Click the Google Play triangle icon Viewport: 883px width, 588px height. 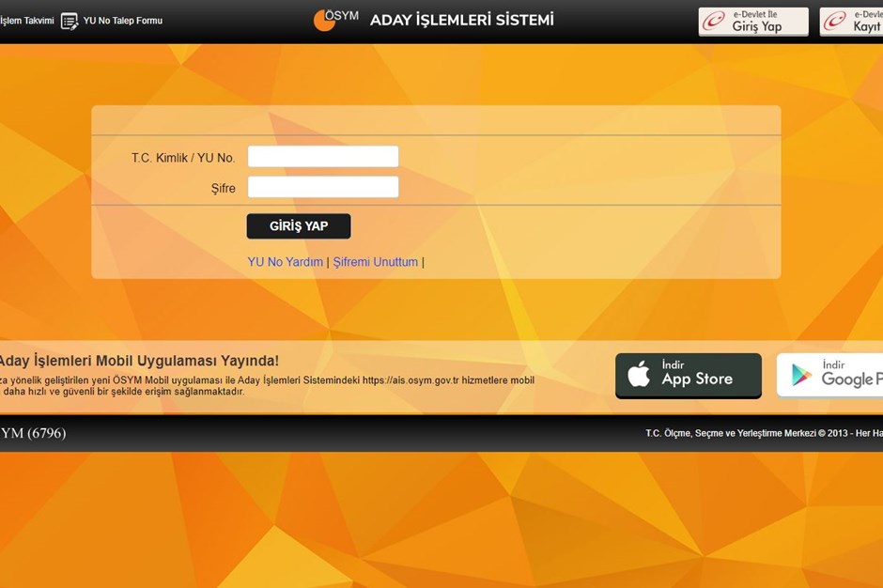(x=800, y=375)
